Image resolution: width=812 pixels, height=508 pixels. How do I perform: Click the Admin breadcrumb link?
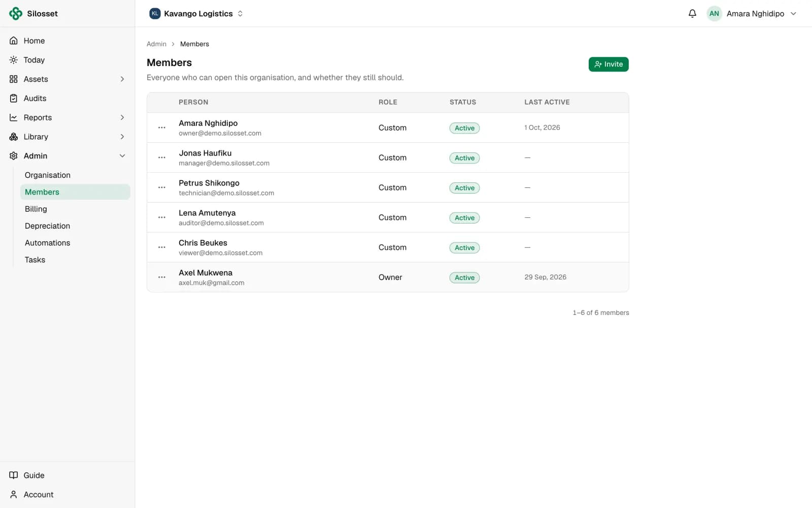click(x=156, y=44)
